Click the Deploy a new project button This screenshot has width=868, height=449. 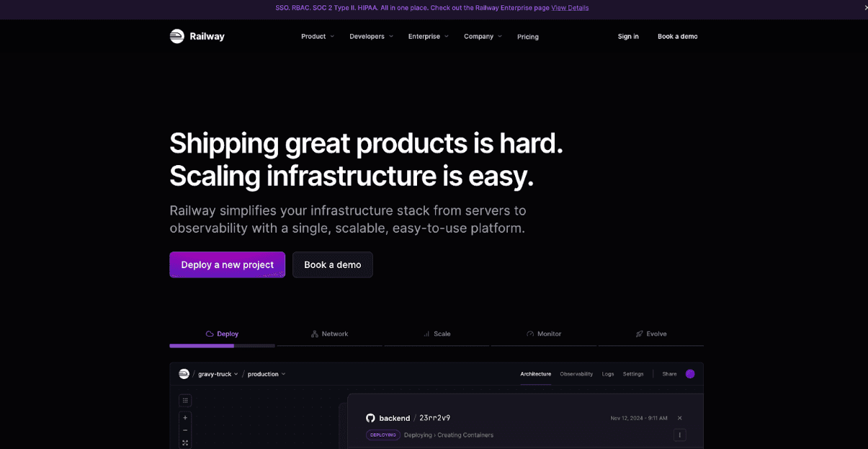227,264
